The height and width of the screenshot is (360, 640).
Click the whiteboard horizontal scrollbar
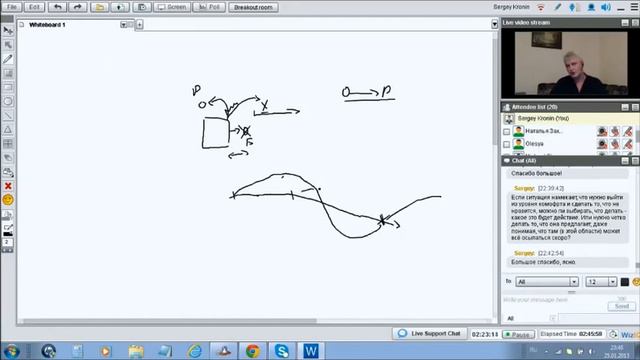click(x=169, y=321)
